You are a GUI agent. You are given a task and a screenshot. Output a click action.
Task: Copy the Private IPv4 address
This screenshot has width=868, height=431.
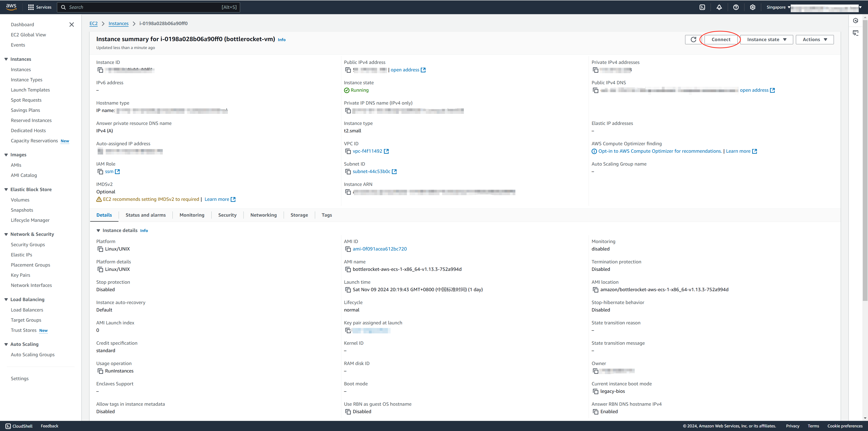(595, 70)
